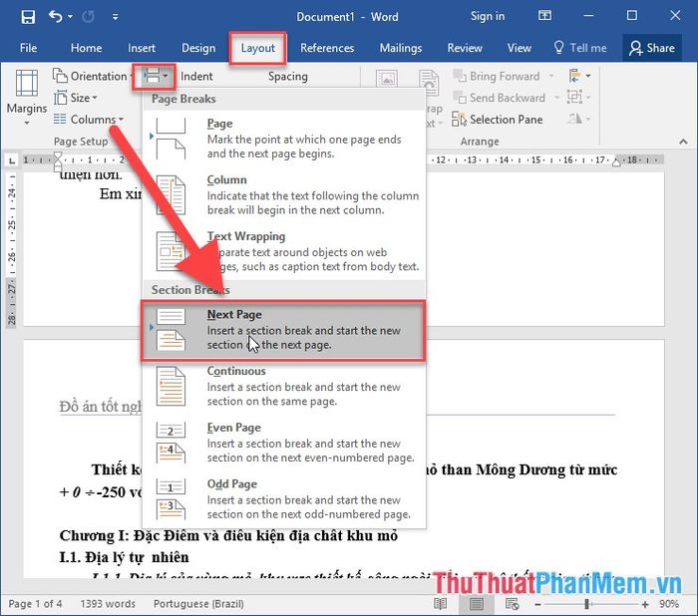This screenshot has width=698, height=616.
Task: Choose Column break from the menu
Action: [283, 194]
